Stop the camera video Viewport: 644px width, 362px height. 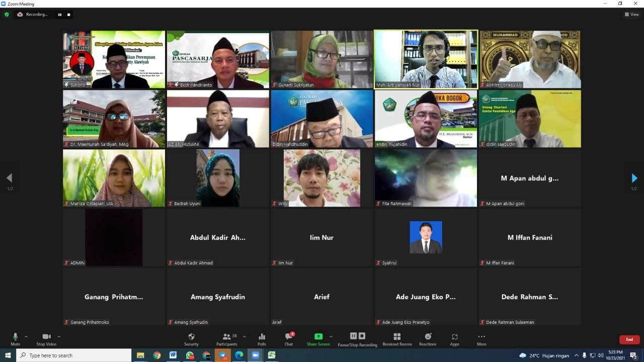click(46, 339)
